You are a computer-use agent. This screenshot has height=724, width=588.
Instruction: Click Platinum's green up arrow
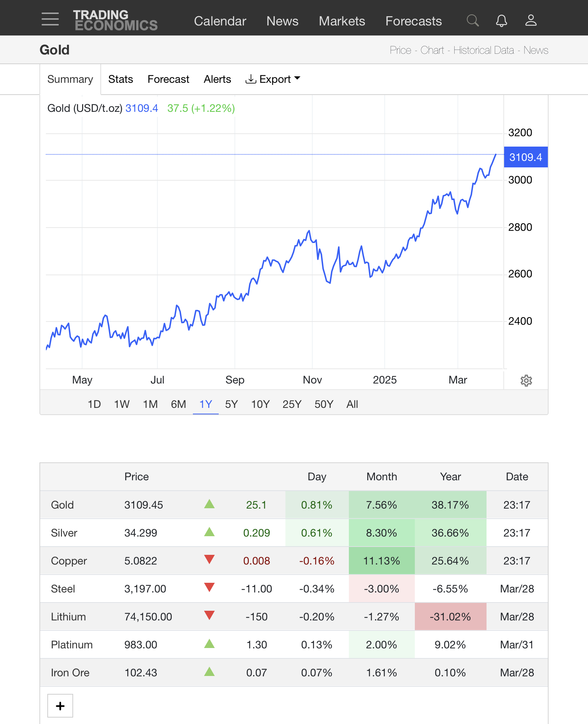(x=209, y=644)
